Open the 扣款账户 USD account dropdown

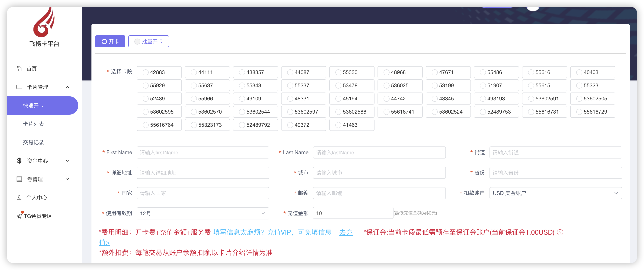(556, 193)
